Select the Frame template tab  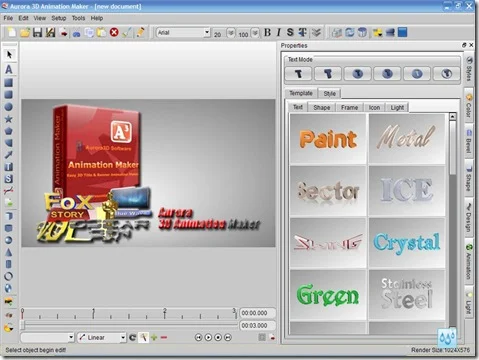[349, 107]
